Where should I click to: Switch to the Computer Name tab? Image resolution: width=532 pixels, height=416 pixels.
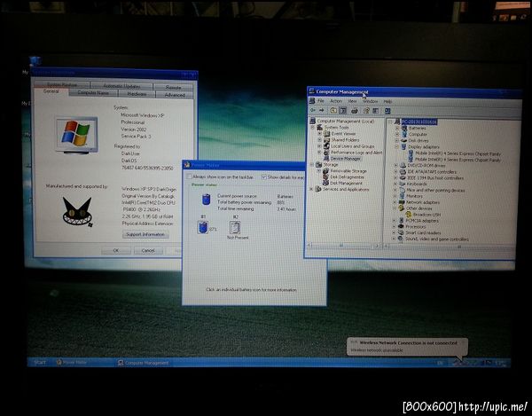tap(93, 92)
